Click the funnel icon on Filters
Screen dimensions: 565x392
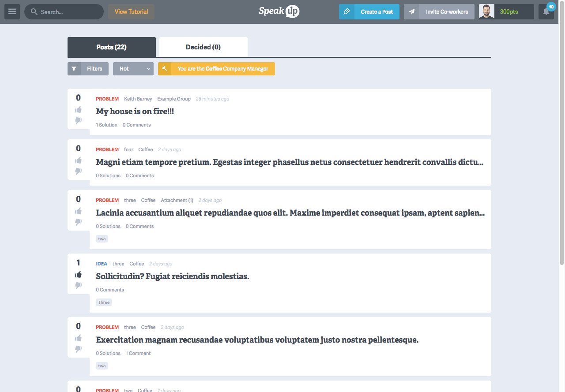point(74,69)
